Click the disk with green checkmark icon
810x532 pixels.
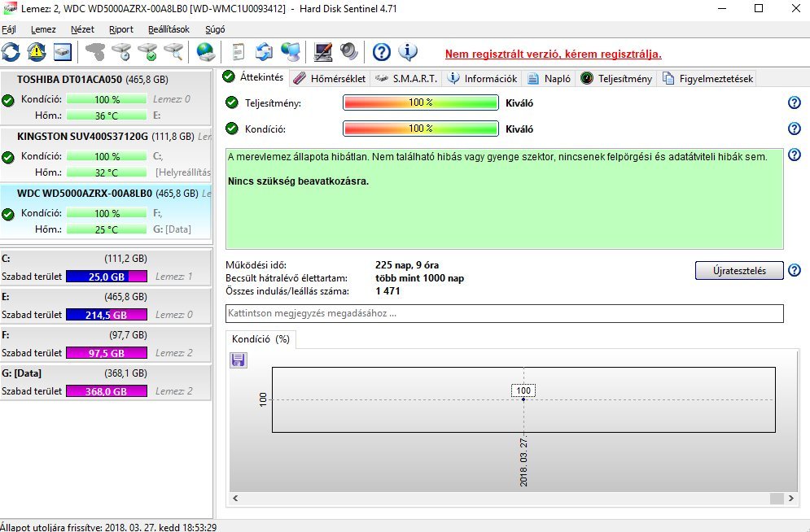click(x=147, y=51)
